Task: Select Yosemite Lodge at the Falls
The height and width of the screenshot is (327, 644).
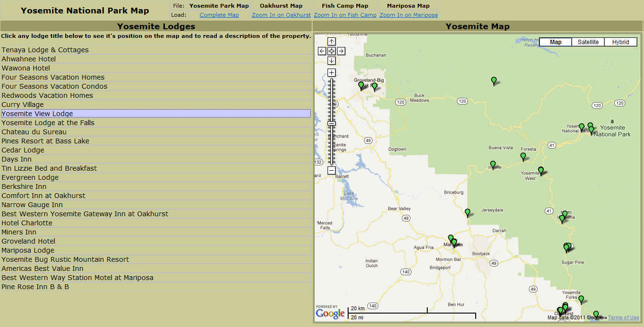Action: [156, 123]
